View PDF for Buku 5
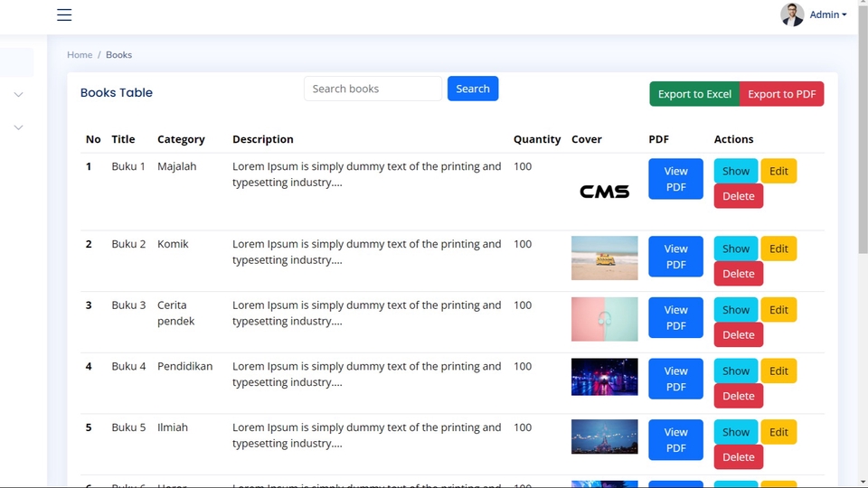Viewport: 868px width, 488px height. tap(676, 440)
